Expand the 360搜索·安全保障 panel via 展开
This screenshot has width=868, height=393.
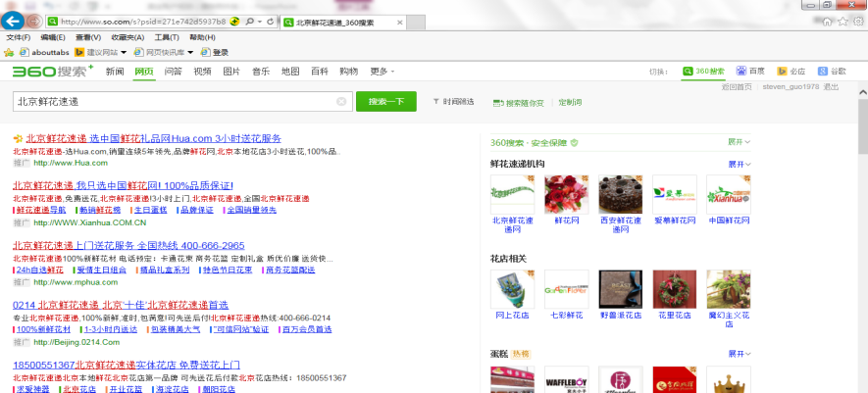(x=739, y=142)
